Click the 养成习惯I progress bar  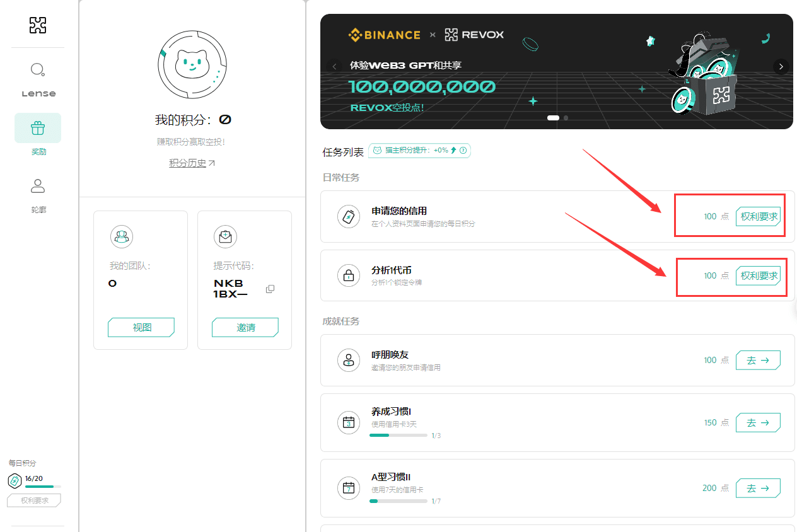[398, 435]
